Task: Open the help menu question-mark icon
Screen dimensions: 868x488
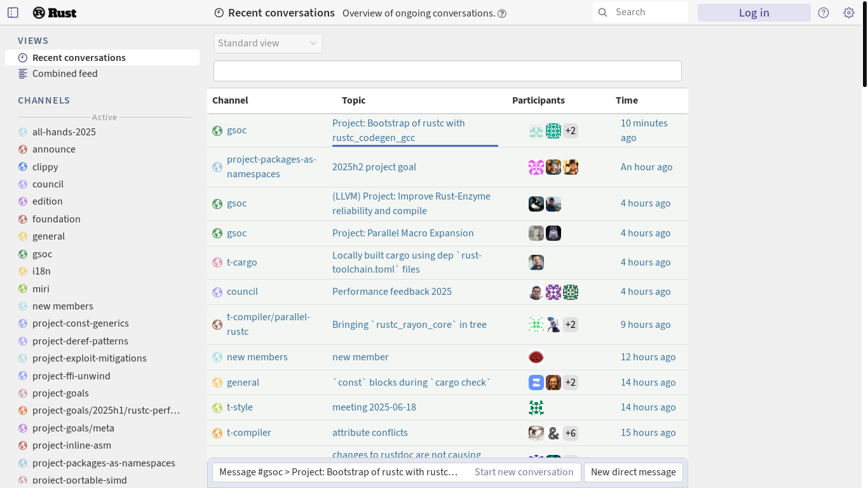Action: click(824, 13)
